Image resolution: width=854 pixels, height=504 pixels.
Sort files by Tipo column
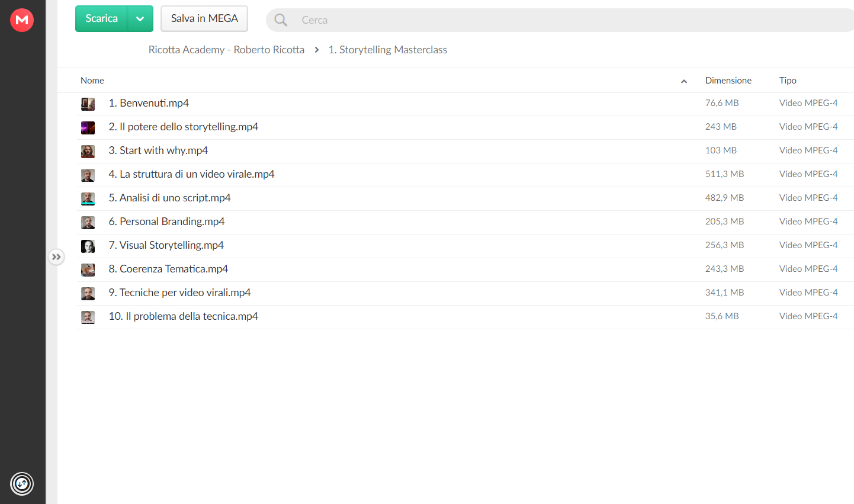788,81
